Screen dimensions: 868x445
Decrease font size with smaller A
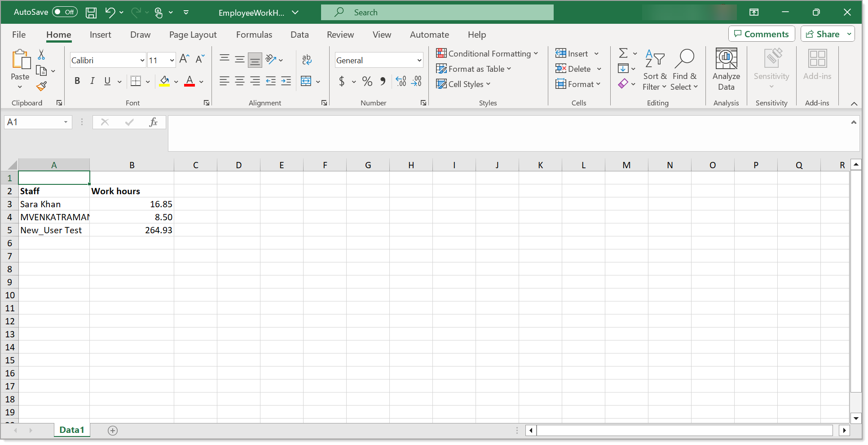tap(200, 59)
